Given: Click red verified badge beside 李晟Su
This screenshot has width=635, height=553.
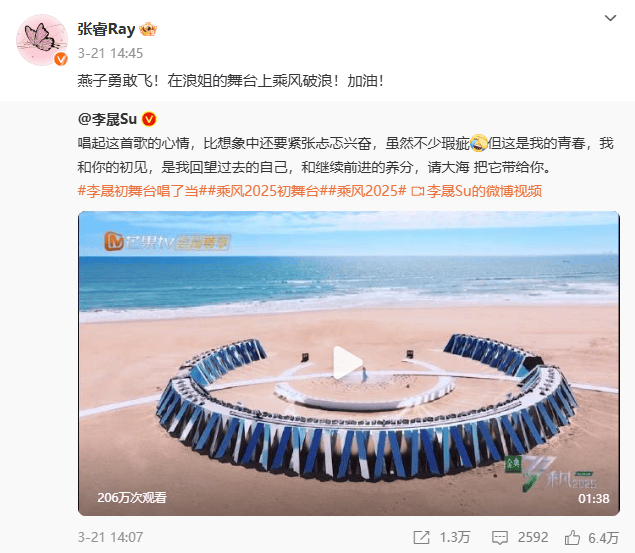Looking at the screenshot, I should [149, 119].
